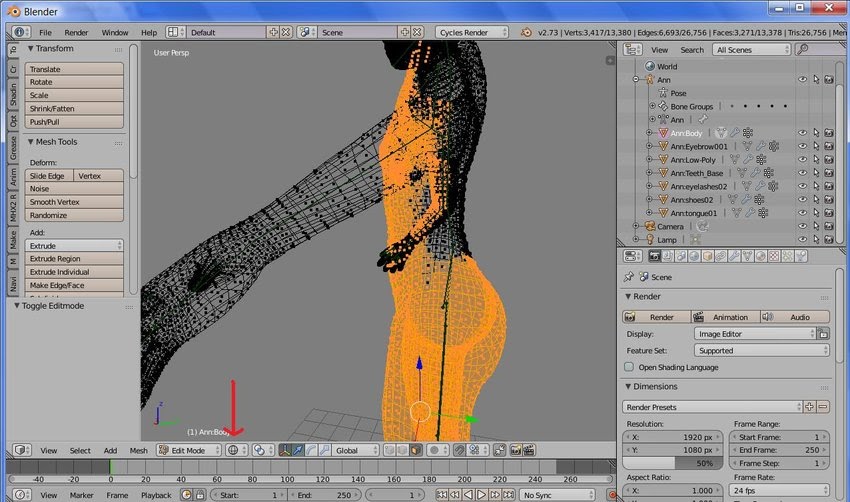Jump to the first frame button
The height and width of the screenshot is (502, 850).
[441, 494]
